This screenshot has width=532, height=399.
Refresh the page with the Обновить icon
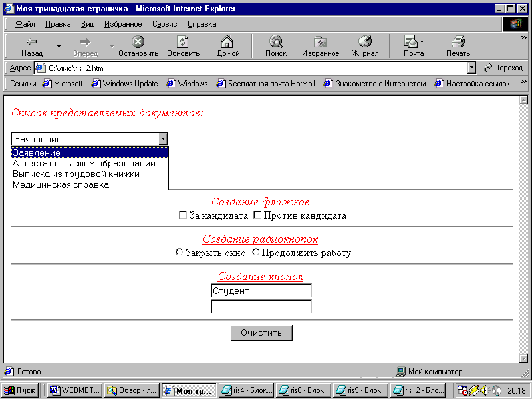point(183,47)
